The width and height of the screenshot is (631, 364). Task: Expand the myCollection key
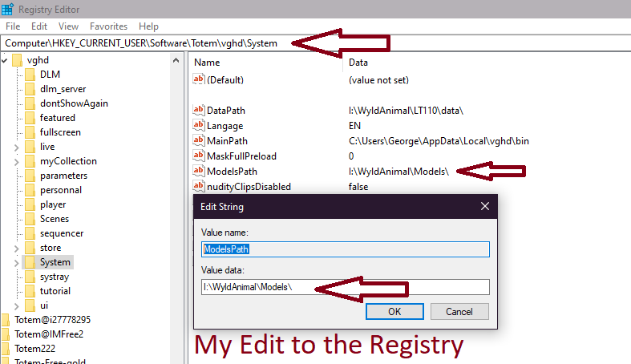(18, 161)
